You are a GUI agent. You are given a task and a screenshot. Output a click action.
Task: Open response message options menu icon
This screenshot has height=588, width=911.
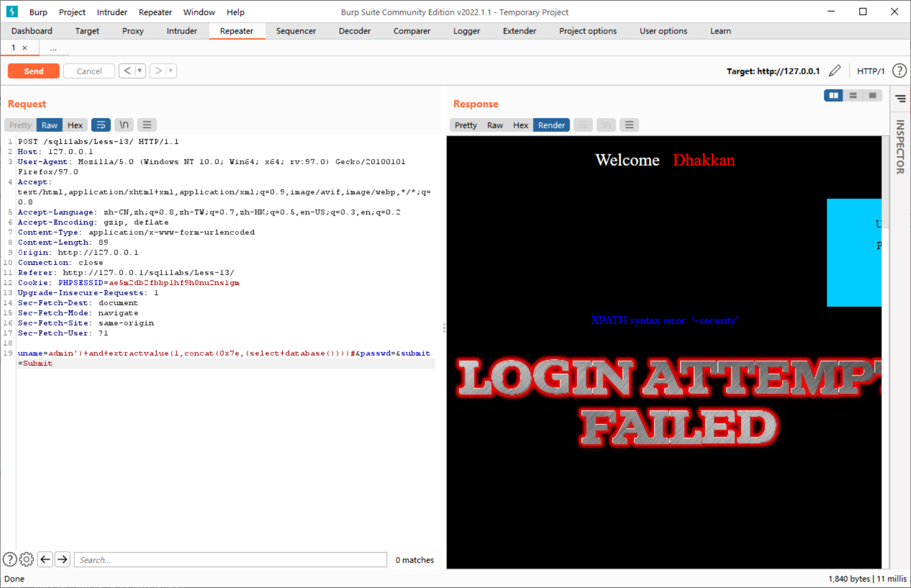pos(629,125)
